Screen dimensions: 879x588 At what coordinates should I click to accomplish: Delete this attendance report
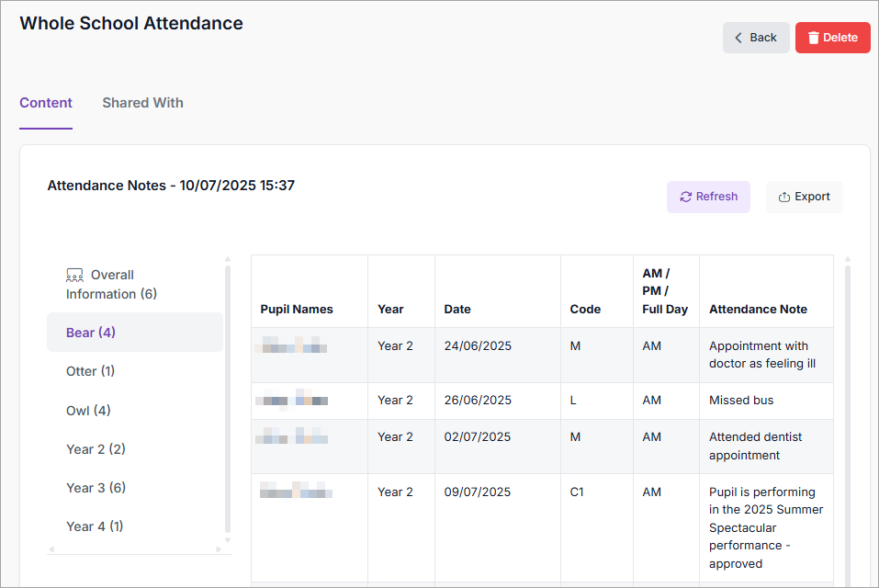click(x=832, y=38)
